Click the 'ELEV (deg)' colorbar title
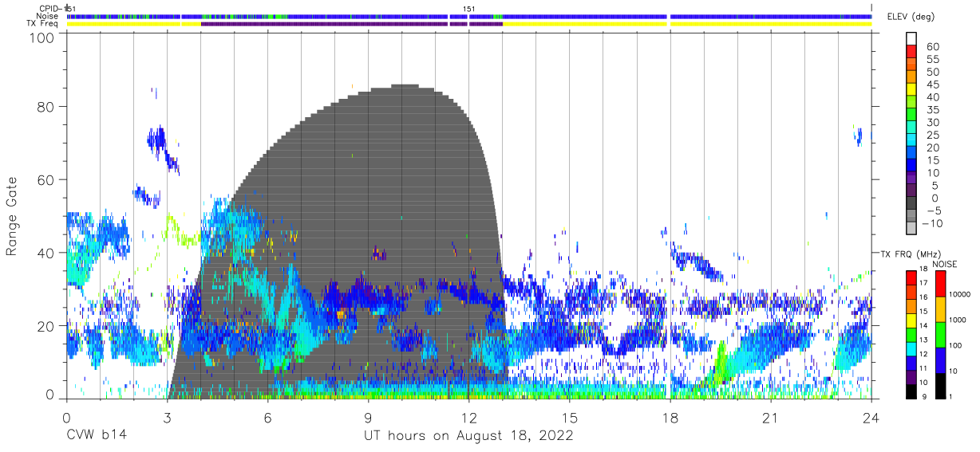The image size is (980, 452). (911, 17)
